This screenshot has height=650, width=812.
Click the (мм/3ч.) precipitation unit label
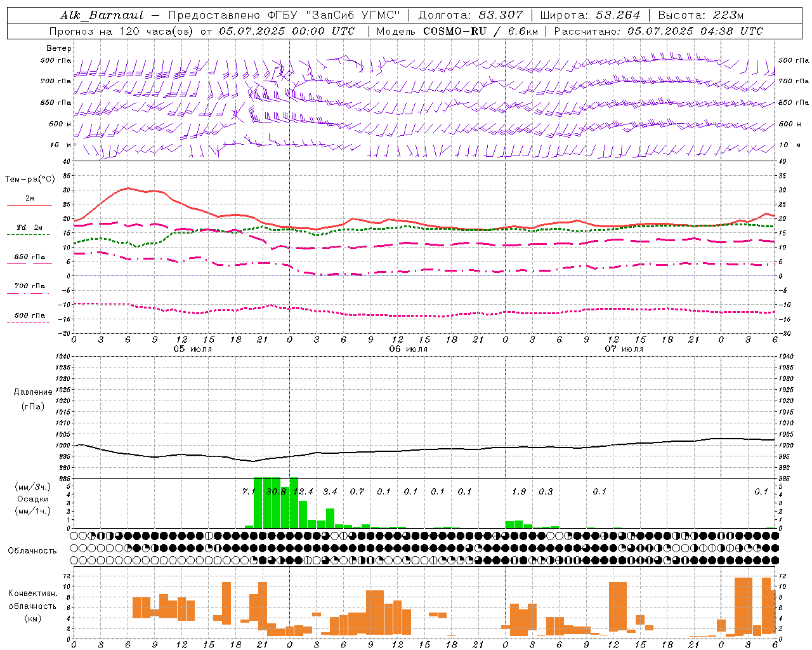pos(32,487)
